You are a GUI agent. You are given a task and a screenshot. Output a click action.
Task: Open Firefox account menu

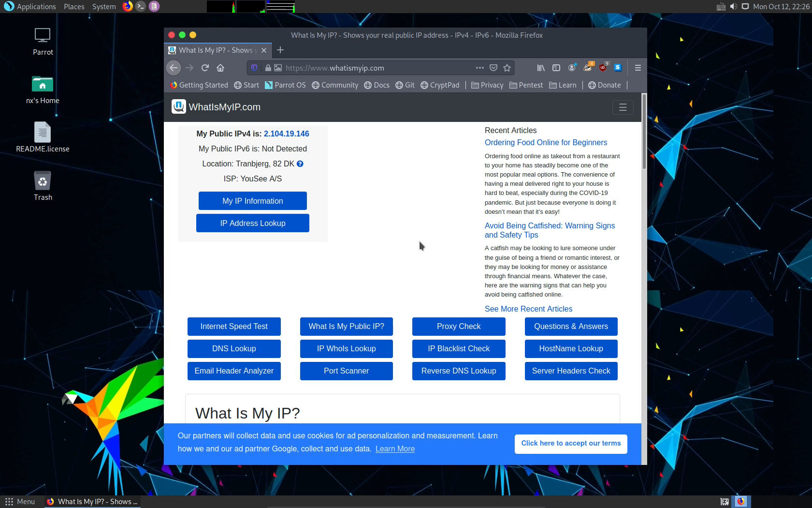572,68
